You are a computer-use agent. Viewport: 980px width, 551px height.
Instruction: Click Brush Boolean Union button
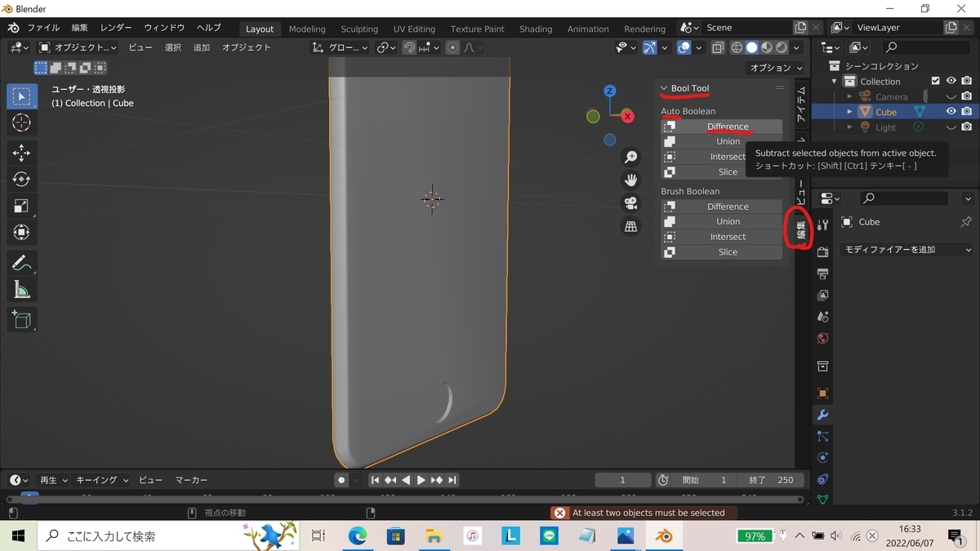click(727, 221)
